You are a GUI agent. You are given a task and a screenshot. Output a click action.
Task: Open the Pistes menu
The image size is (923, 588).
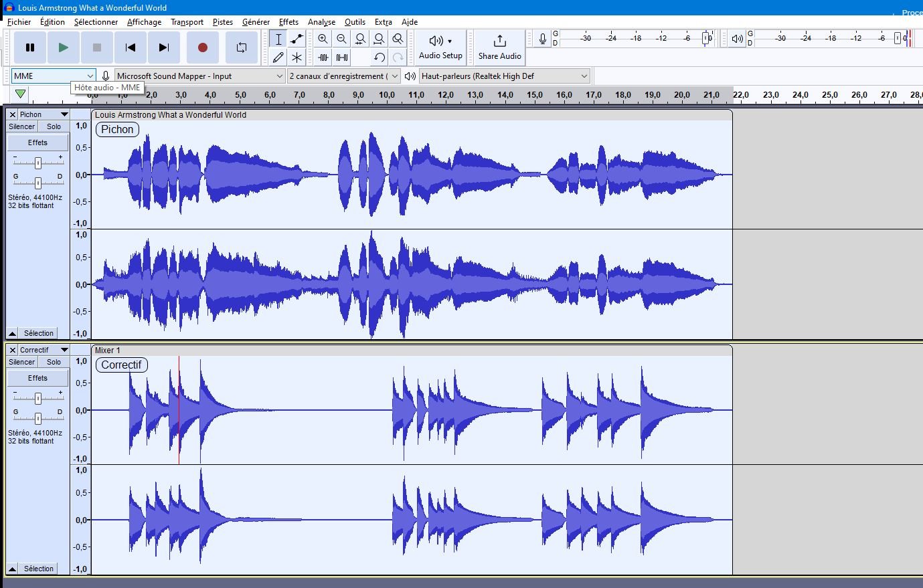point(222,22)
